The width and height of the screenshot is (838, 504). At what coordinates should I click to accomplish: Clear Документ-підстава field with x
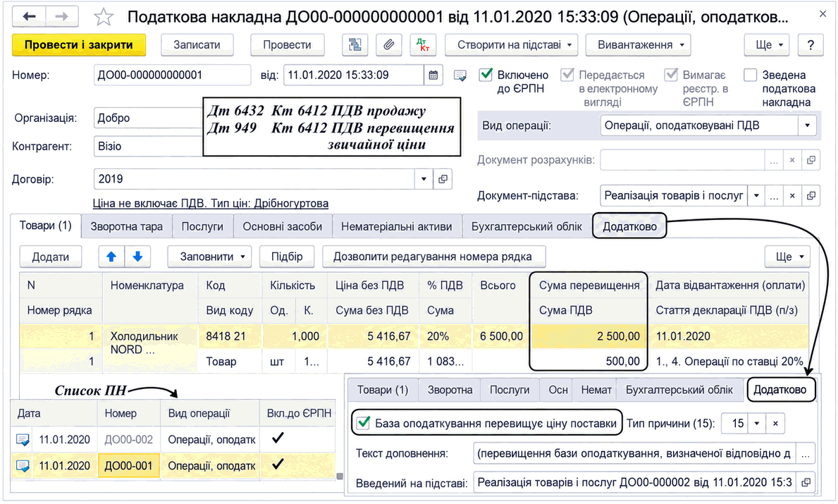point(792,196)
